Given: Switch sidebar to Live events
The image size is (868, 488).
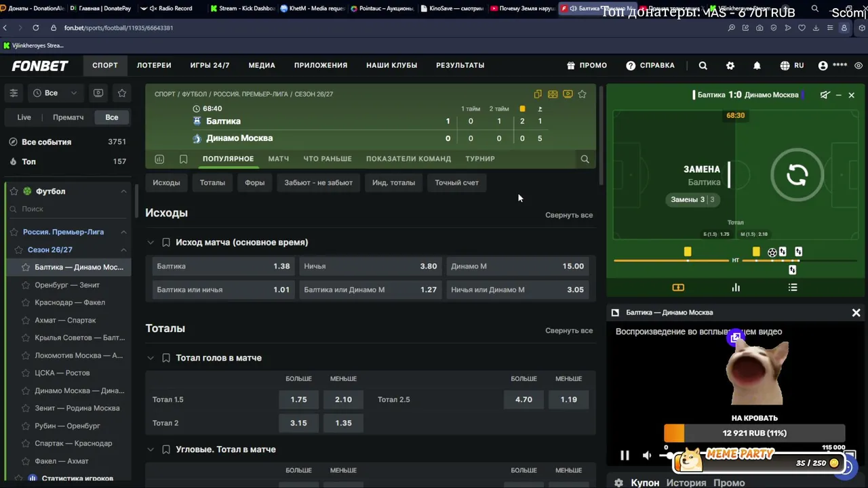Looking at the screenshot, I should coord(24,117).
